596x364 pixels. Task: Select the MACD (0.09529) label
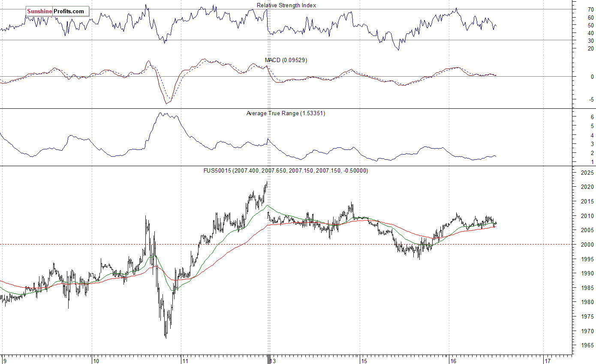[286, 60]
